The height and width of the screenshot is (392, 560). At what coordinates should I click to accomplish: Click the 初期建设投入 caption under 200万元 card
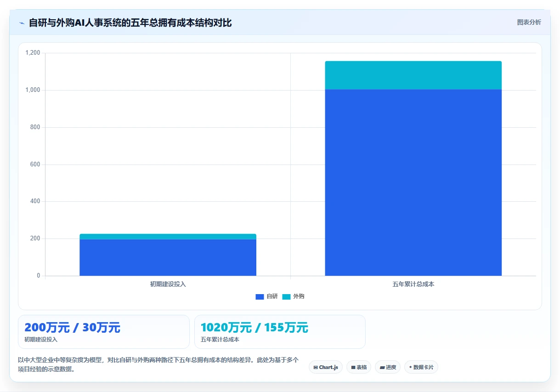click(41, 340)
